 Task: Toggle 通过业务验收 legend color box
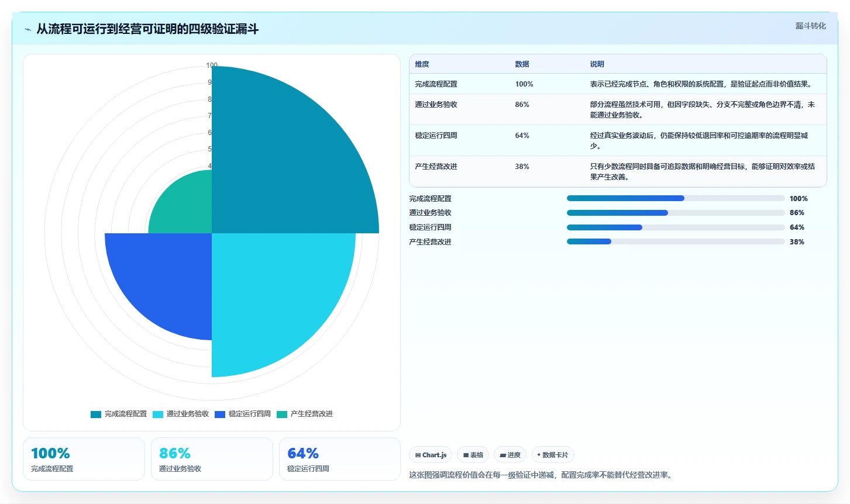pos(158,415)
